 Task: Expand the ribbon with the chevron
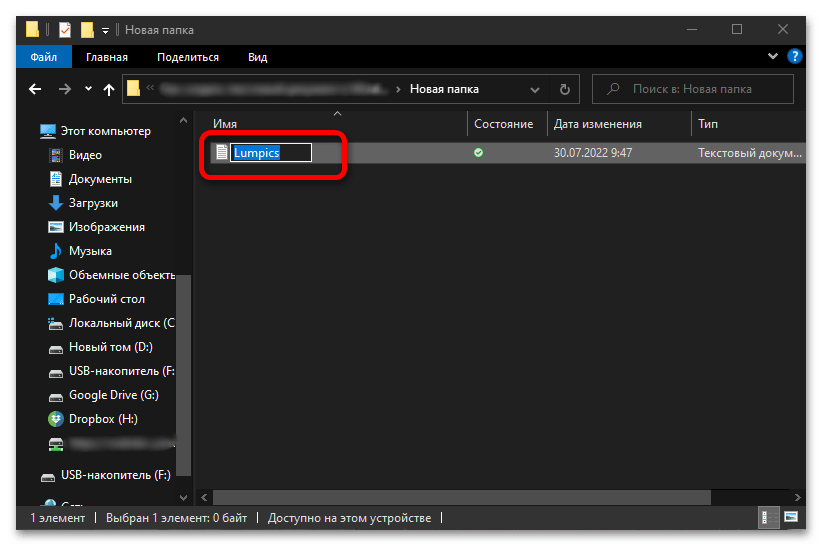[x=773, y=57]
